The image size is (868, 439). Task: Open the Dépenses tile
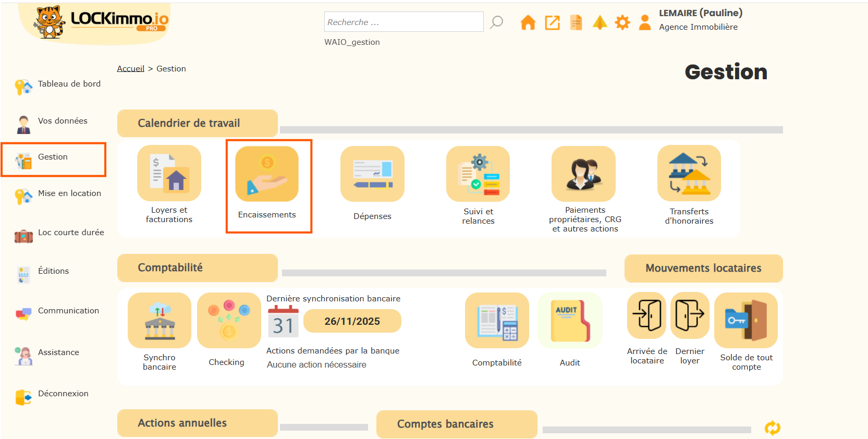pos(372,174)
